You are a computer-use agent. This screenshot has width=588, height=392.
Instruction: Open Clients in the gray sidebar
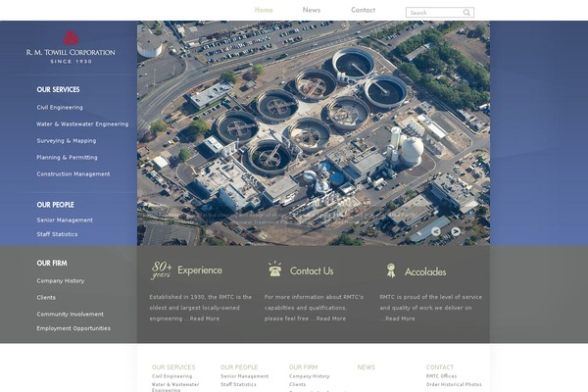46,298
